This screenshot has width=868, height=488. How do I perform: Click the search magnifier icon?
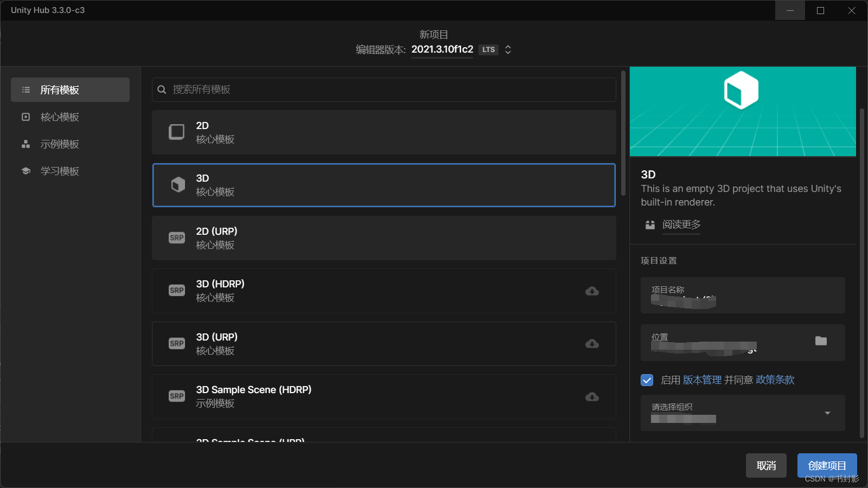(162, 89)
